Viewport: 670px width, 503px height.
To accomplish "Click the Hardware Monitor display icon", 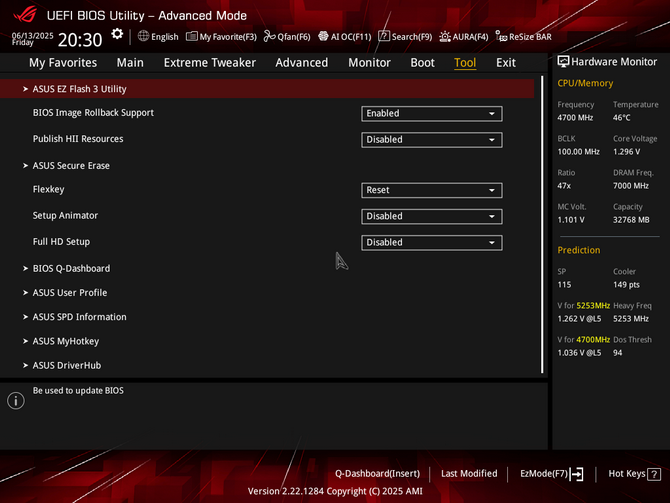I will 563,62.
